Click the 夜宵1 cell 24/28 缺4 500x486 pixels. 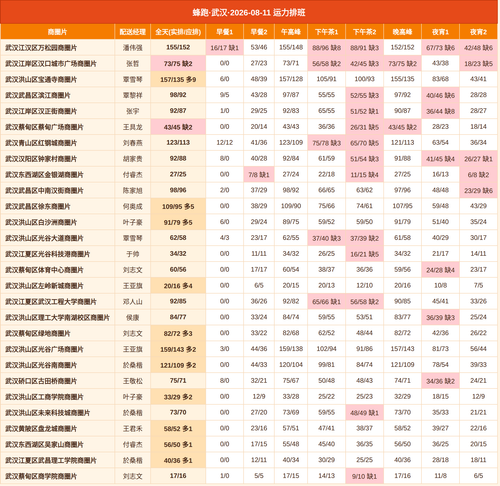click(x=441, y=270)
